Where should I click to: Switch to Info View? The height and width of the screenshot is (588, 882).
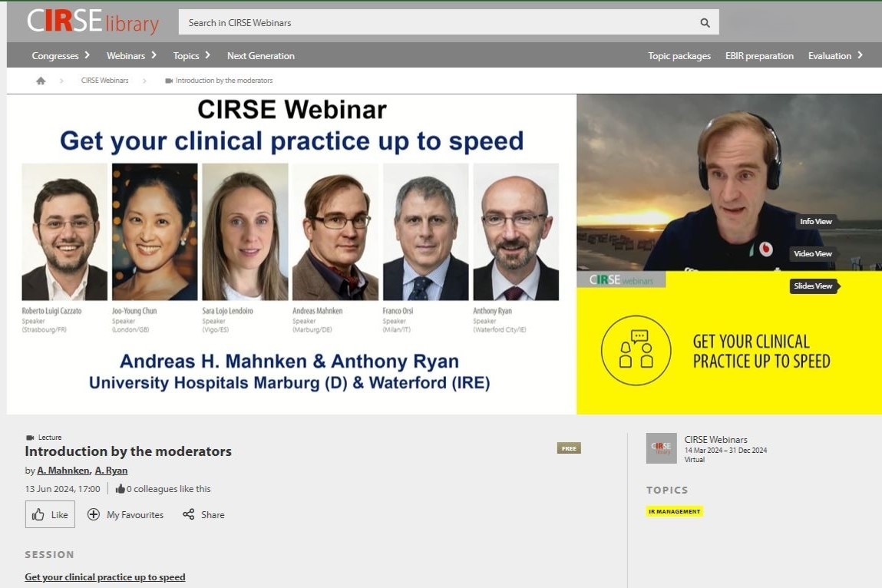(816, 221)
